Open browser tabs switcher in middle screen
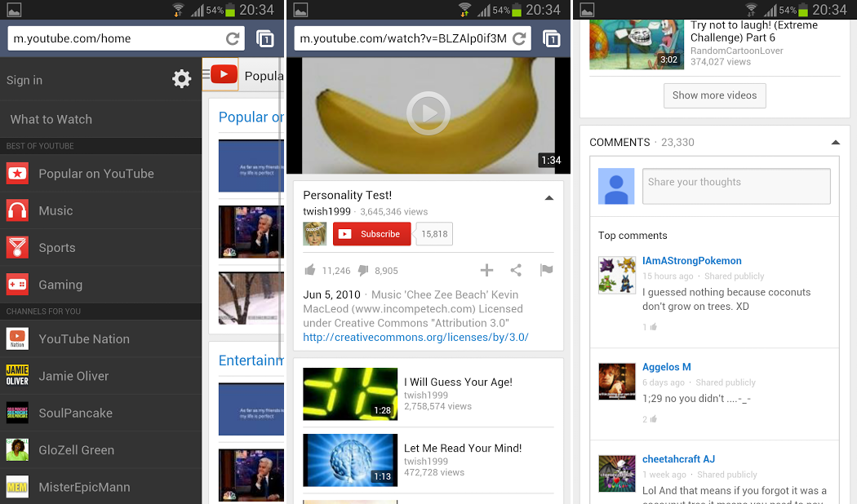Image resolution: width=857 pixels, height=504 pixels. tap(552, 39)
